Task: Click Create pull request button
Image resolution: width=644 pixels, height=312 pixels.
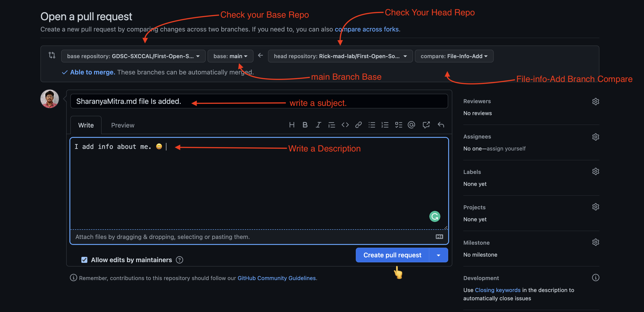Action: 392,255
